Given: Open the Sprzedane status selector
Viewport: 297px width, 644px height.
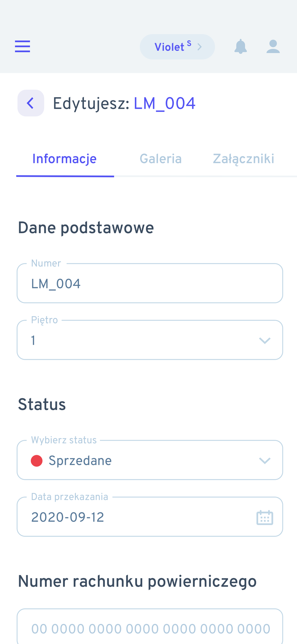Looking at the screenshot, I should click(150, 460).
